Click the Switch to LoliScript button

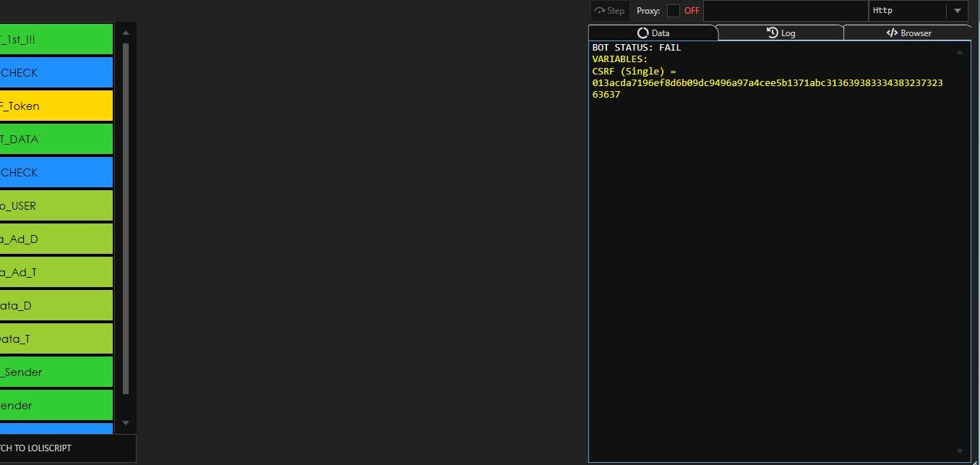pos(68,448)
